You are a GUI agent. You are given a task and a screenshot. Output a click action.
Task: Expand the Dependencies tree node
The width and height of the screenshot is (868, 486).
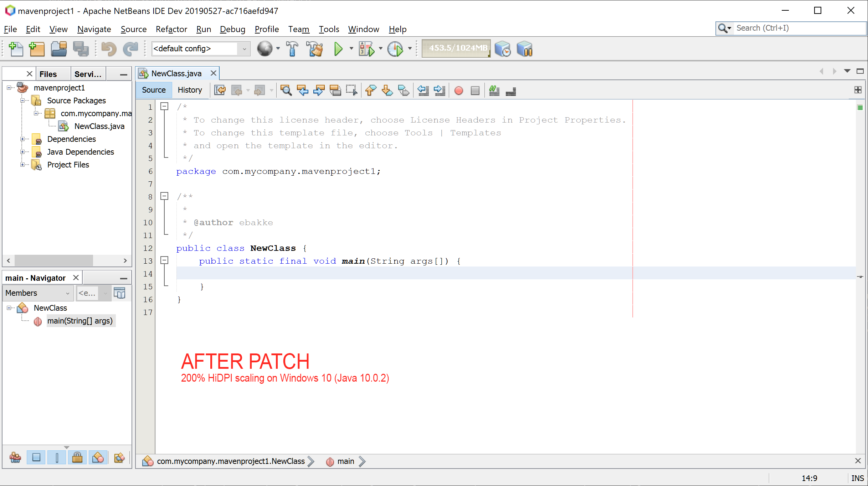click(22, 139)
